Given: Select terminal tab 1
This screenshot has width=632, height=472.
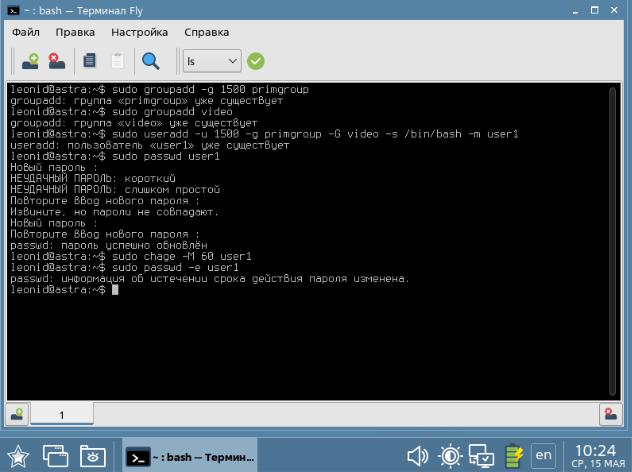Looking at the screenshot, I should [x=62, y=414].
